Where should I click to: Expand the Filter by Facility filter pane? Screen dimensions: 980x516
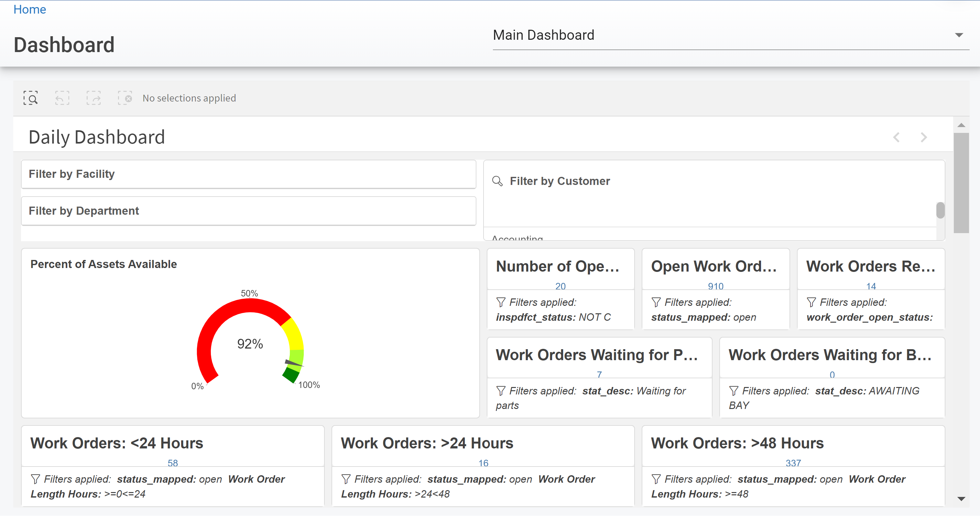click(x=248, y=174)
